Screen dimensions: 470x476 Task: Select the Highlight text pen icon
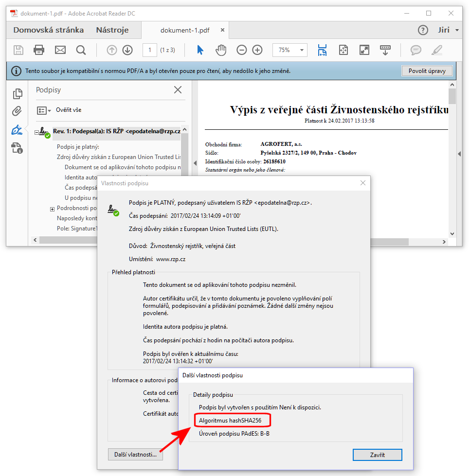pos(437,50)
